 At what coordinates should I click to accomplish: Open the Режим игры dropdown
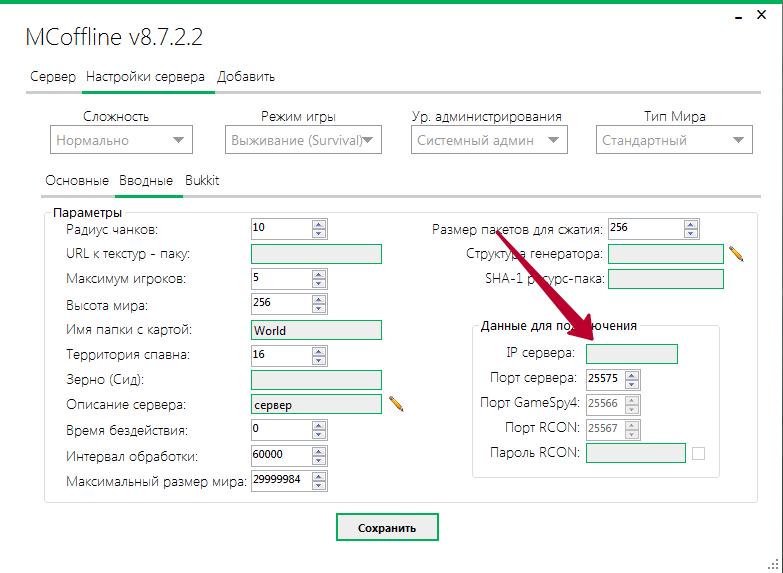click(x=303, y=140)
